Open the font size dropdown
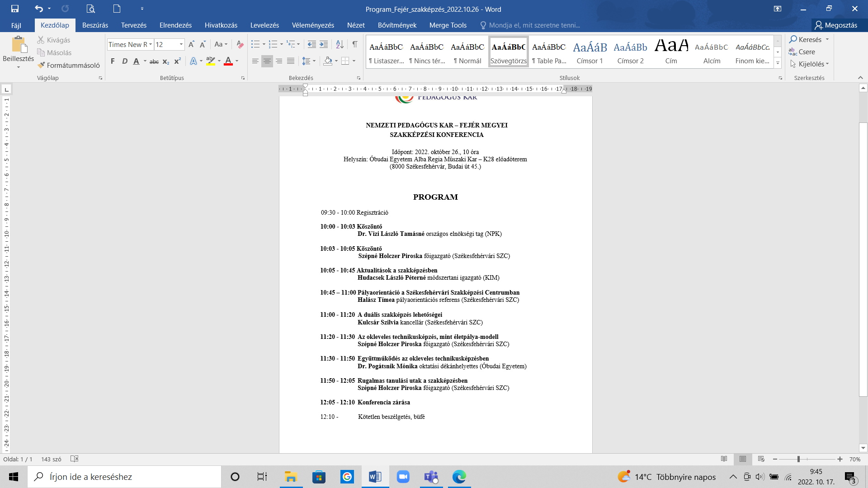868x488 pixels. (181, 44)
